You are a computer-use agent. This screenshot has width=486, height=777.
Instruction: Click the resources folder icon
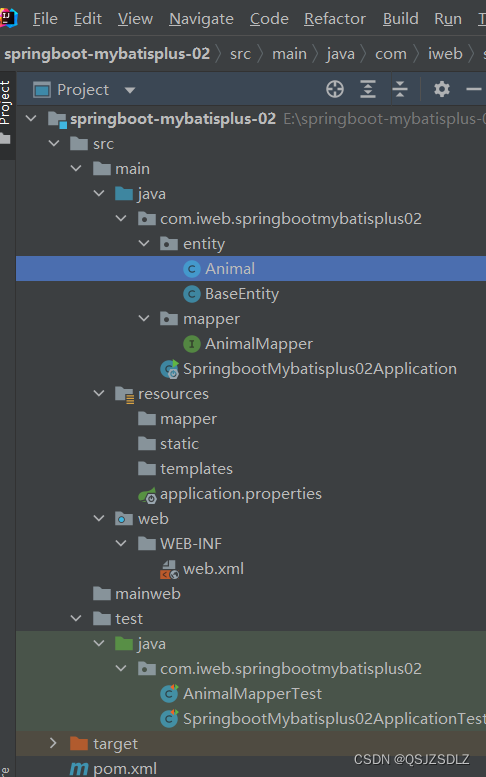pos(124,394)
